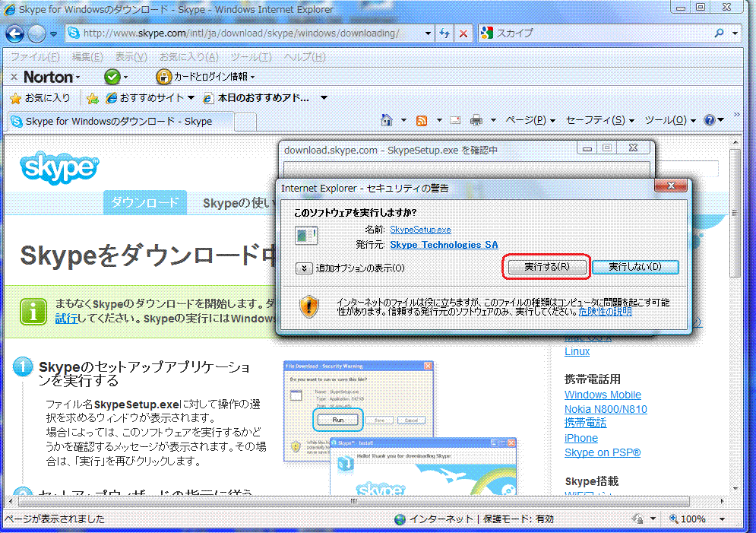Screen dimensions: 756x533
Task: Click the vertical scrollbar thumb of the page
Action: tap(735, 213)
